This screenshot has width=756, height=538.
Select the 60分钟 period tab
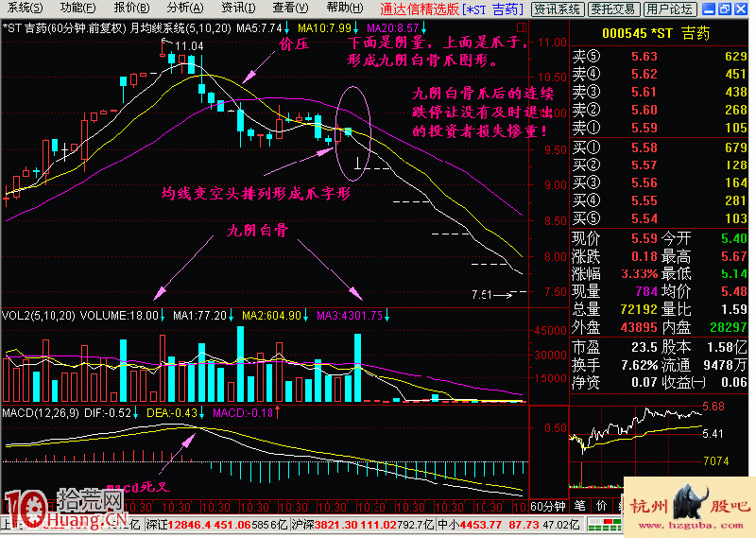click(548, 506)
